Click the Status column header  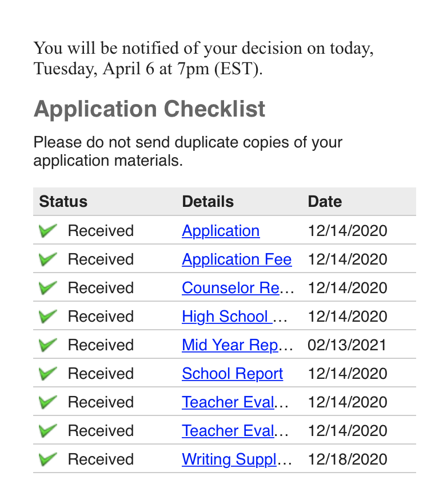pyautogui.click(x=63, y=202)
